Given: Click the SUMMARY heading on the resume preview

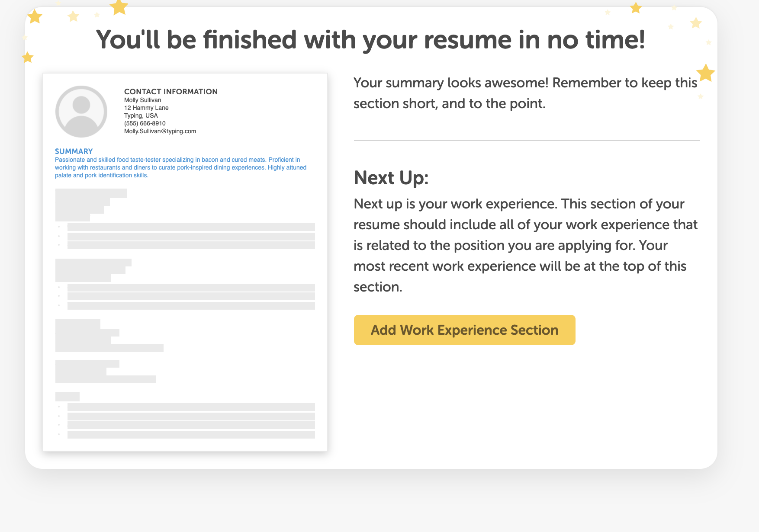Looking at the screenshot, I should (74, 151).
